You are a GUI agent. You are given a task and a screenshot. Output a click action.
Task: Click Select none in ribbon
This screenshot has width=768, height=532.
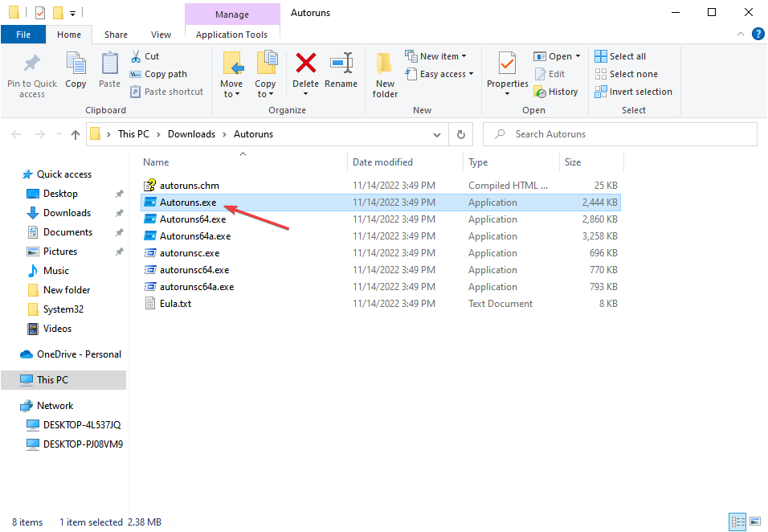[626, 74]
